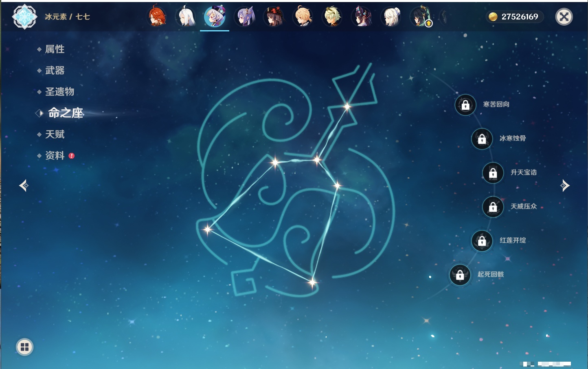The height and width of the screenshot is (369, 588).
Task: Switch to Keqing's purple-haired portrait
Action: (244, 17)
